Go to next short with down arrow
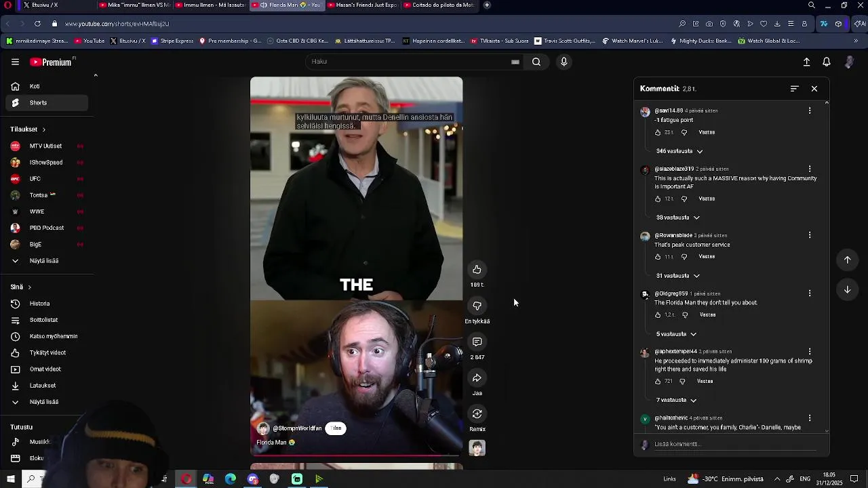The image size is (868, 488). click(847, 289)
